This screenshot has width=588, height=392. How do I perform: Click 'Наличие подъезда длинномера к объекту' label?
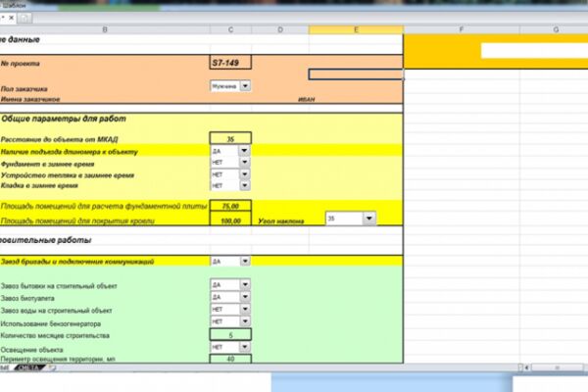(70, 152)
